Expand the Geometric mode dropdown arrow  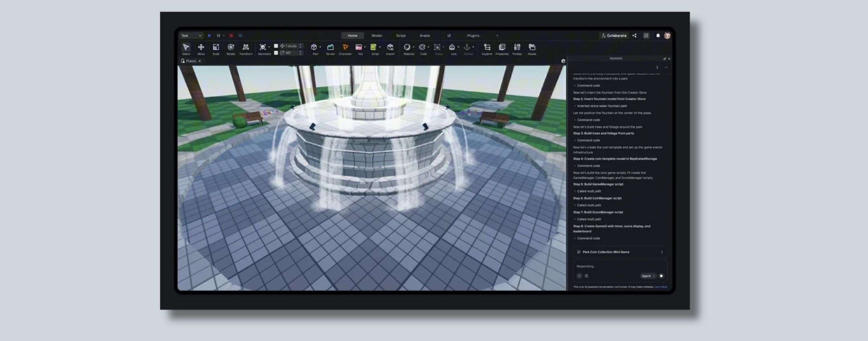(269, 47)
